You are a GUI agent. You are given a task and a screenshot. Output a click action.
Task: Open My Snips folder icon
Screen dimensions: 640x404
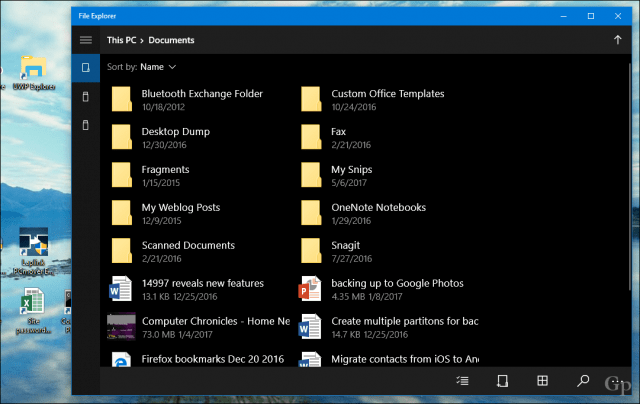pyautogui.click(x=311, y=175)
